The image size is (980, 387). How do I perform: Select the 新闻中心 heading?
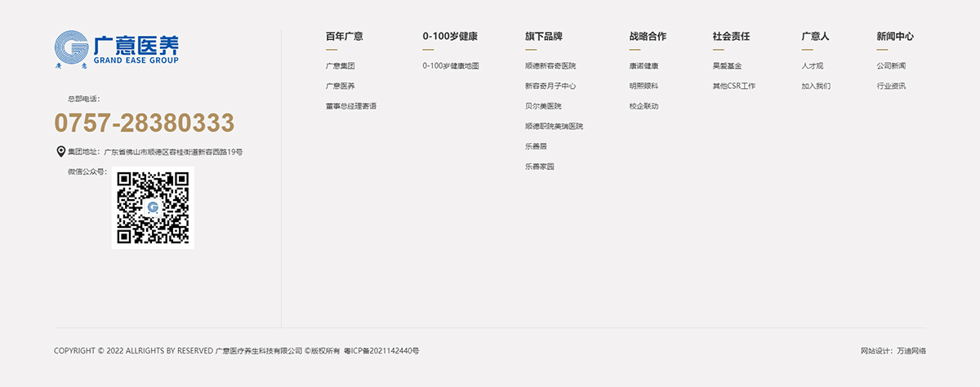coord(894,37)
